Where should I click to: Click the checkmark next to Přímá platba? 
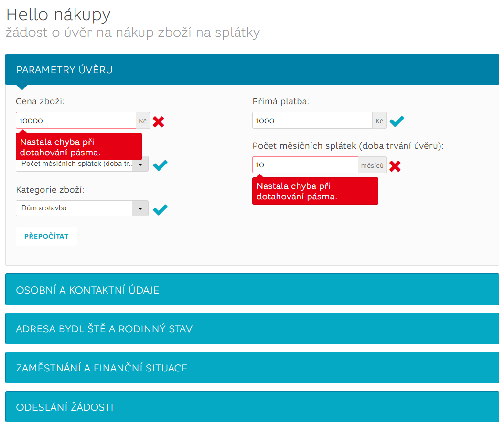click(x=397, y=121)
